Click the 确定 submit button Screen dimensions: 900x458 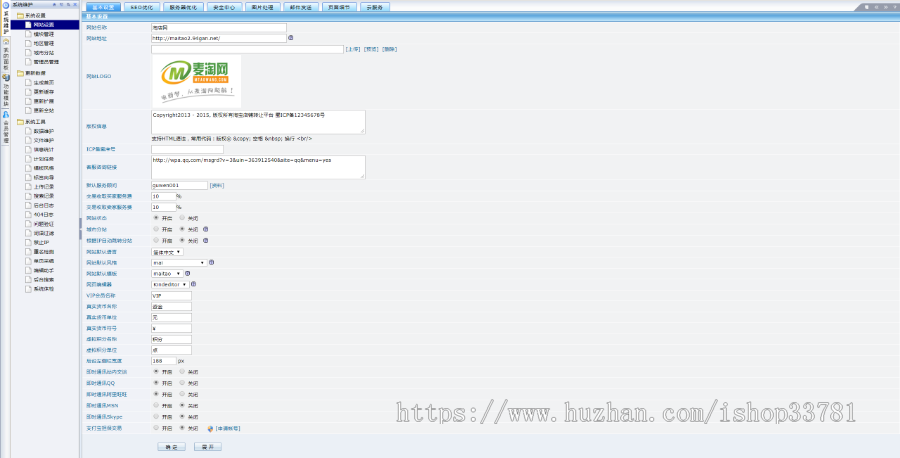172,447
